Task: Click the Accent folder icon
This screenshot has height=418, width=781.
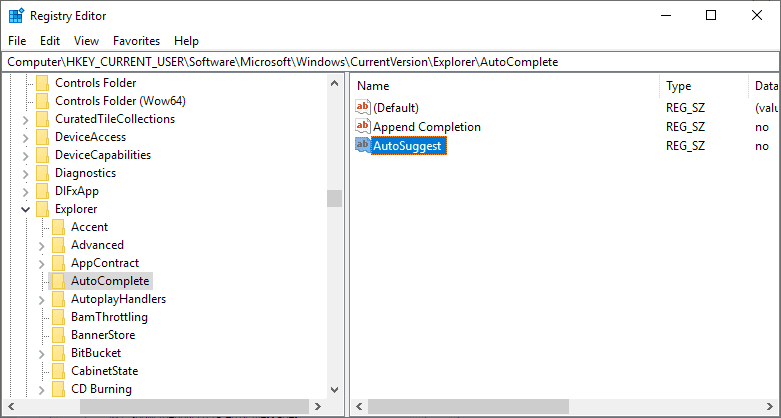Action: coord(58,227)
